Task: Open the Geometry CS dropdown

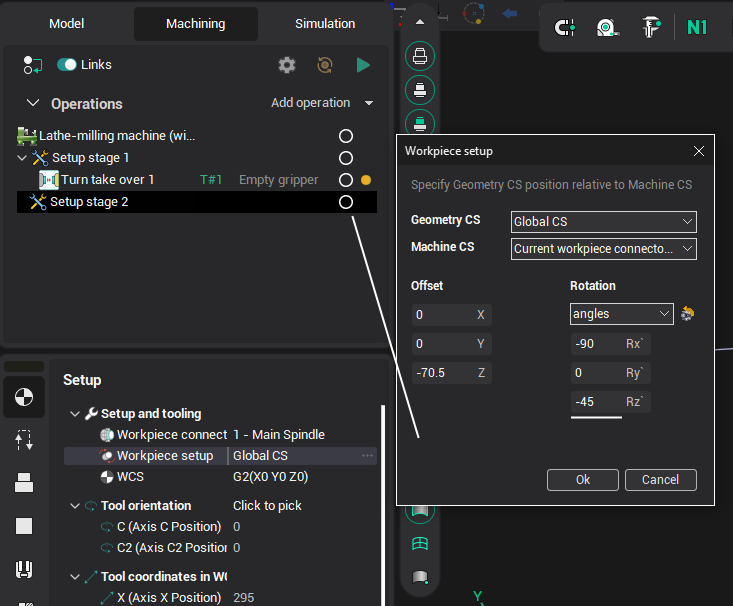Action: 603,221
